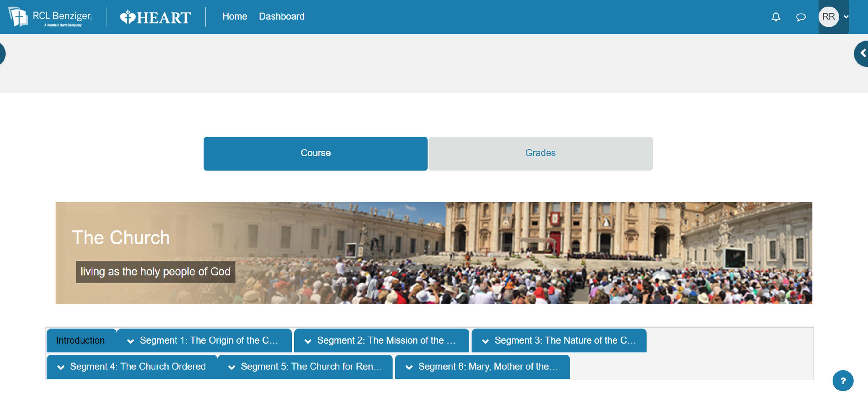Go to Home in the top navigation
The height and width of the screenshot is (394, 868).
click(235, 16)
